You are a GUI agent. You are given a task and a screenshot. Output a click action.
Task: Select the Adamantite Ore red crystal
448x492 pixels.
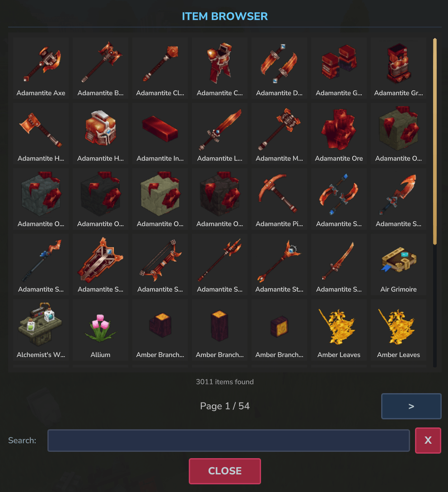tap(339, 134)
